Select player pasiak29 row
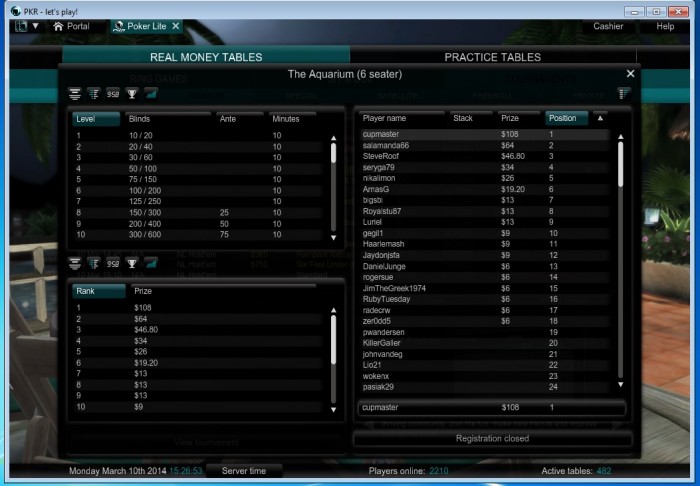Image resolution: width=700 pixels, height=486 pixels. (x=484, y=387)
